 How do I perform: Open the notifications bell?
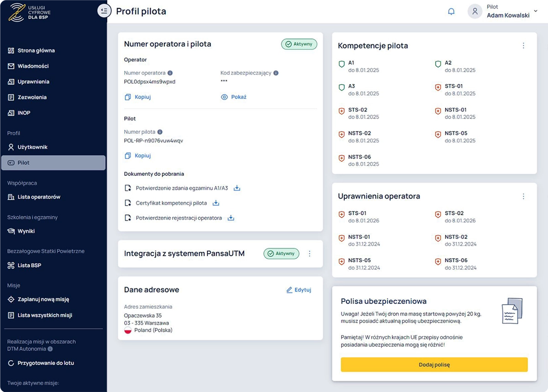point(452,11)
